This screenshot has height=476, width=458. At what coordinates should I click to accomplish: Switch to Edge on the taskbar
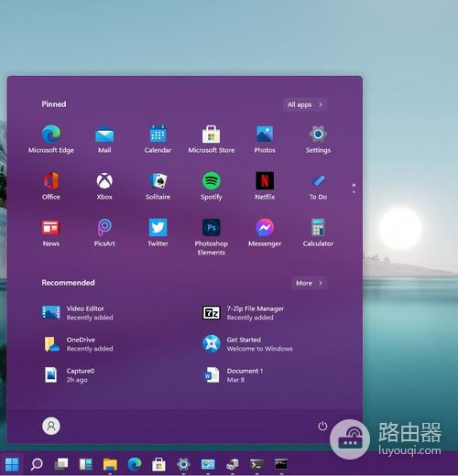pos(135,464)
